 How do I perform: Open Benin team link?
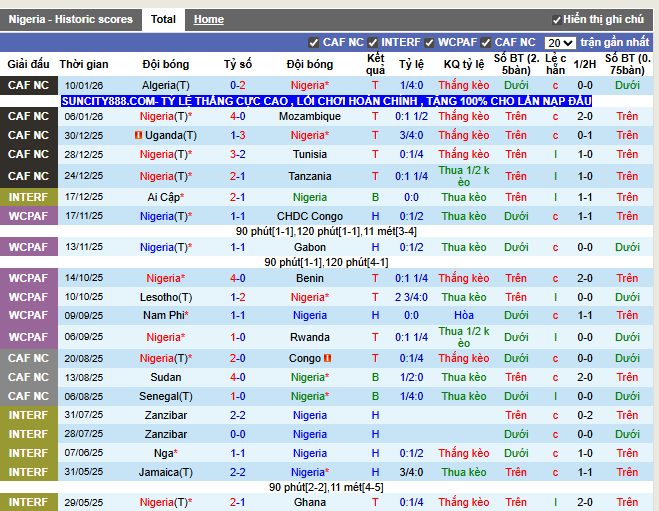(310, 278)
